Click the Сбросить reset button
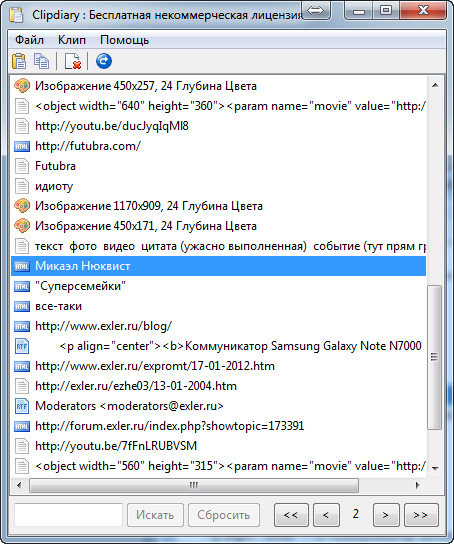 coord(224,515)
